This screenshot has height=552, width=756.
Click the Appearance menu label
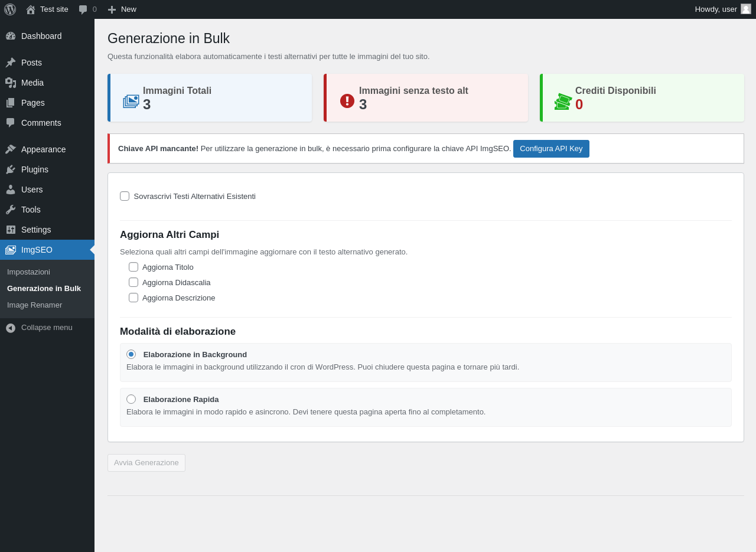coord(44,149)
